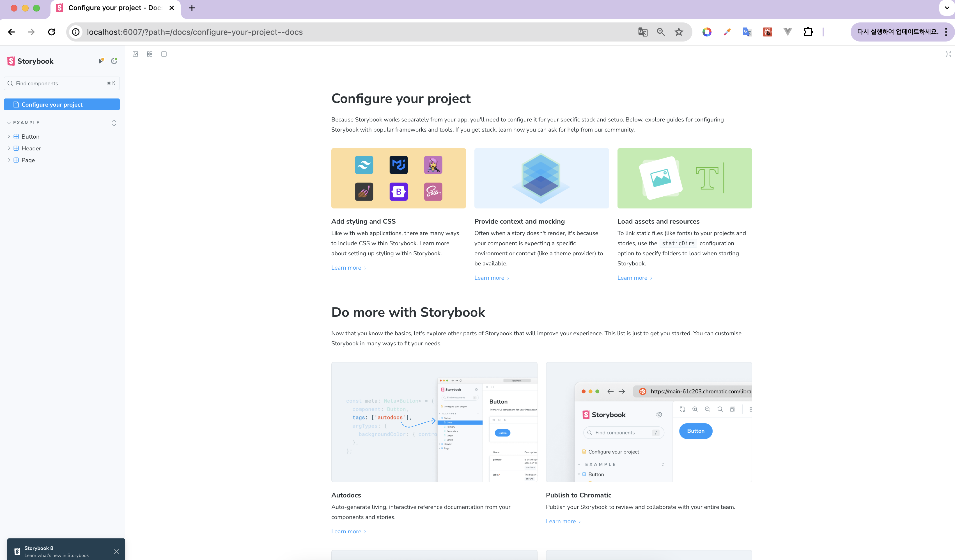Viewport: 955px width, 560px height.
Task: Open the color picker eyedropper extension
Action: coord(727,32)
